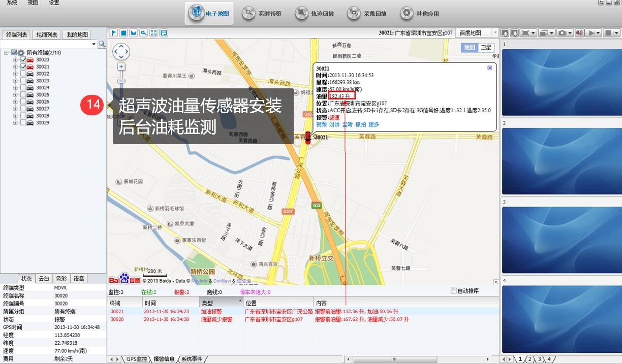Click the map zoom slider handle
This screenshot has width=622, height=364.
coord(121,81)
